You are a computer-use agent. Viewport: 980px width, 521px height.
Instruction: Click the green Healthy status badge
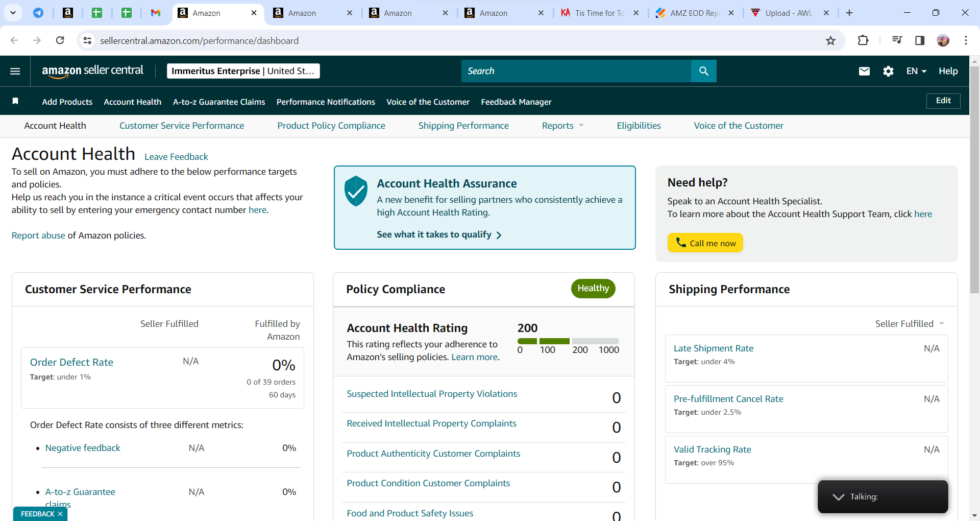[593, 289]
